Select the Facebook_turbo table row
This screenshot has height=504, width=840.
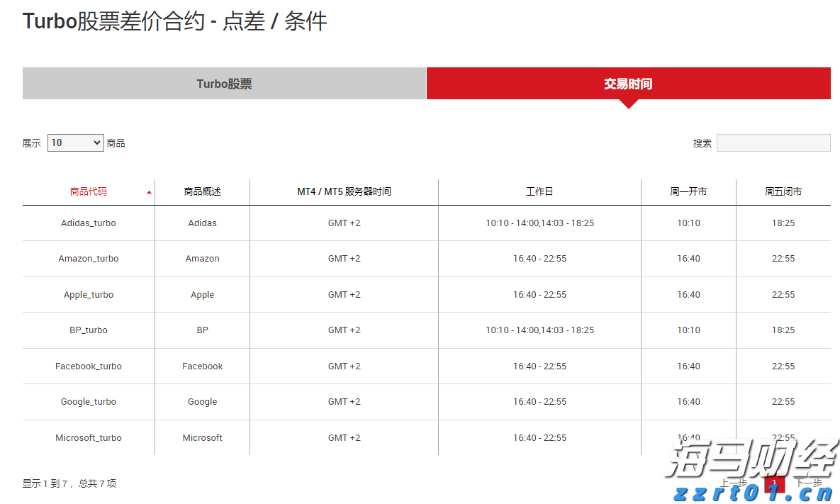coord(88,366)
